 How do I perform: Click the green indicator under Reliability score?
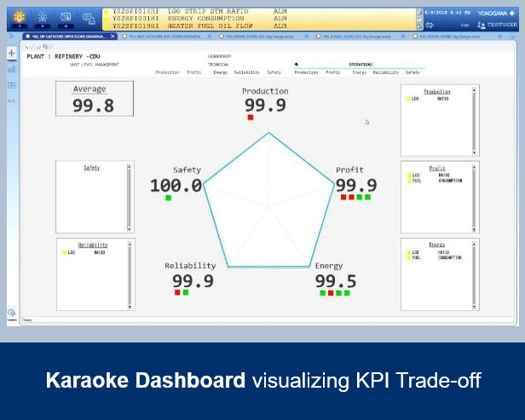click(186, 292)
